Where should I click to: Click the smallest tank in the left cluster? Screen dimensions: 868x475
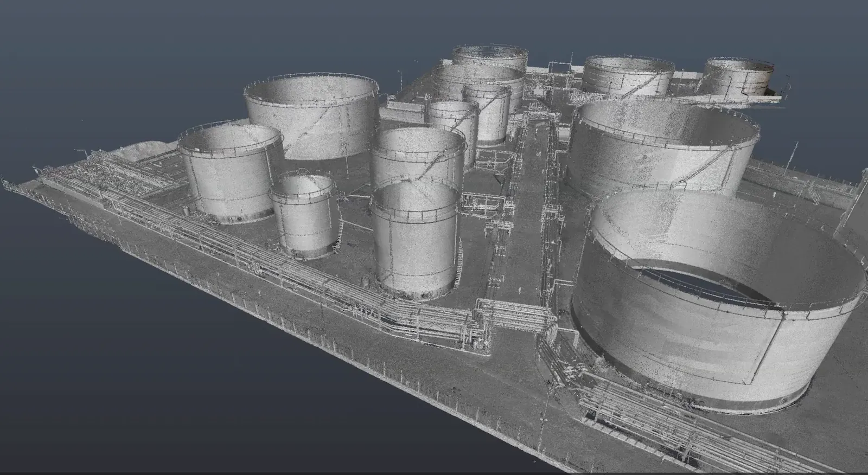(x=302, y=217)
